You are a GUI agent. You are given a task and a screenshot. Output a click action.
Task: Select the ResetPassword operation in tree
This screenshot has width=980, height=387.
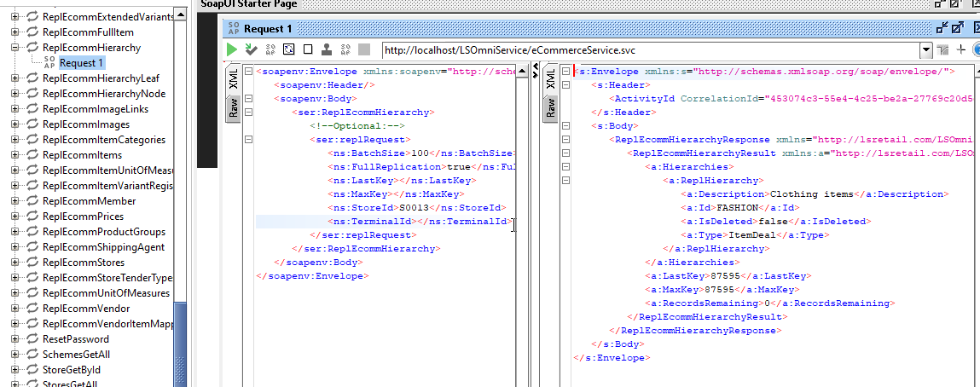click(x=76, y=339)
